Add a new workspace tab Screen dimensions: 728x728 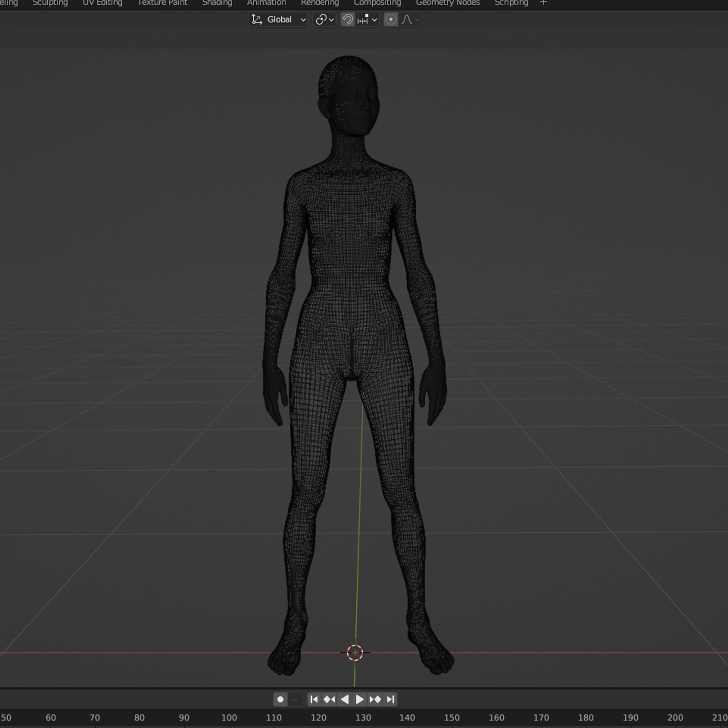click(543, 3)
